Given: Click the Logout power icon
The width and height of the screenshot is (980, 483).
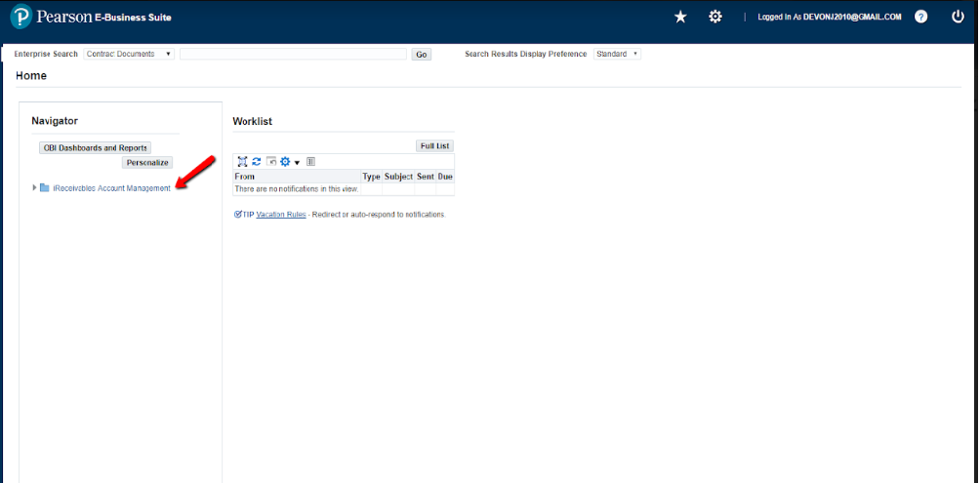Looking at the screenshot, I should pos(958,17).
